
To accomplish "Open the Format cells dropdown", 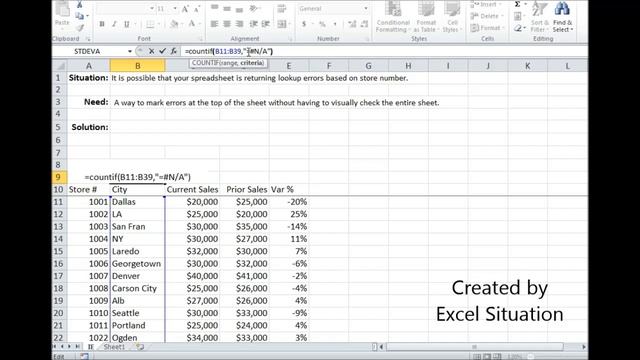I will coord(487,28).
